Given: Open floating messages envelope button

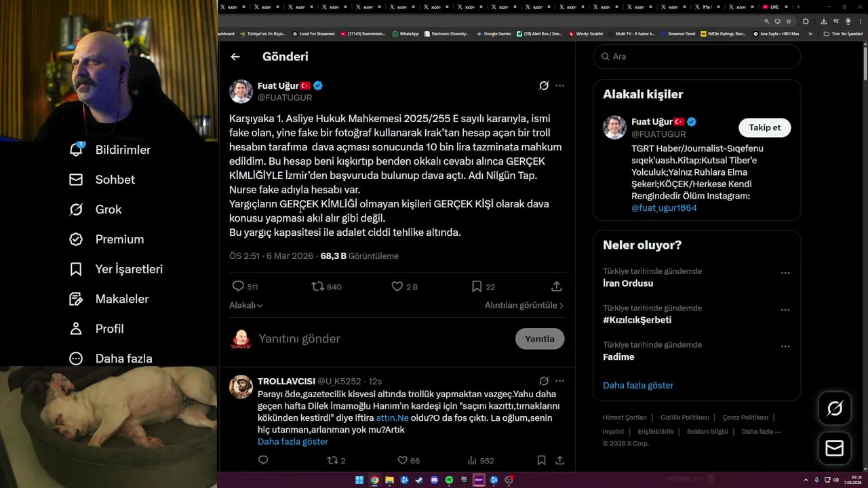Looking at the screenshot, I should coord(835,449).
